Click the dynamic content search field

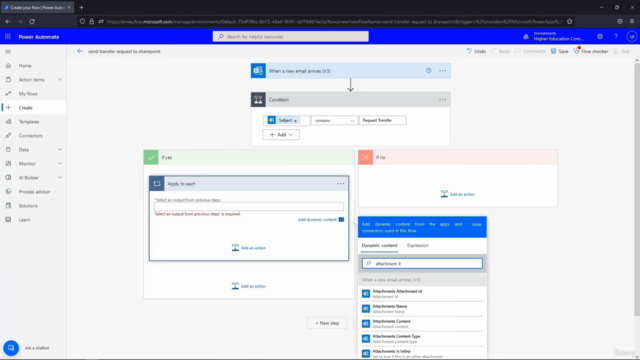pos(422,264)
